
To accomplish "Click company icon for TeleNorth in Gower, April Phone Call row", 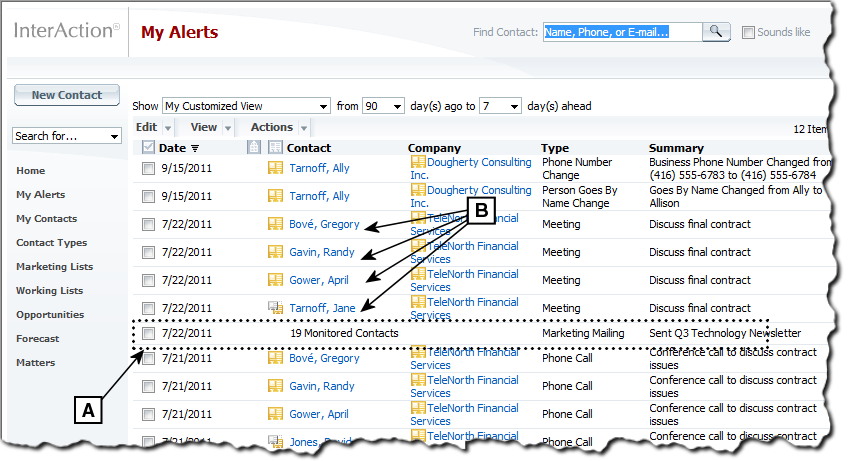I will point(418,407).
